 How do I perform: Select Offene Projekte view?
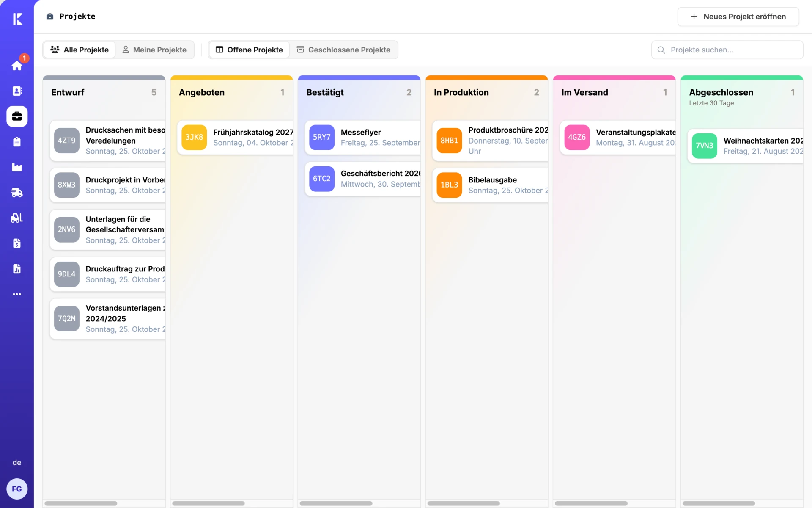(249, 50)
